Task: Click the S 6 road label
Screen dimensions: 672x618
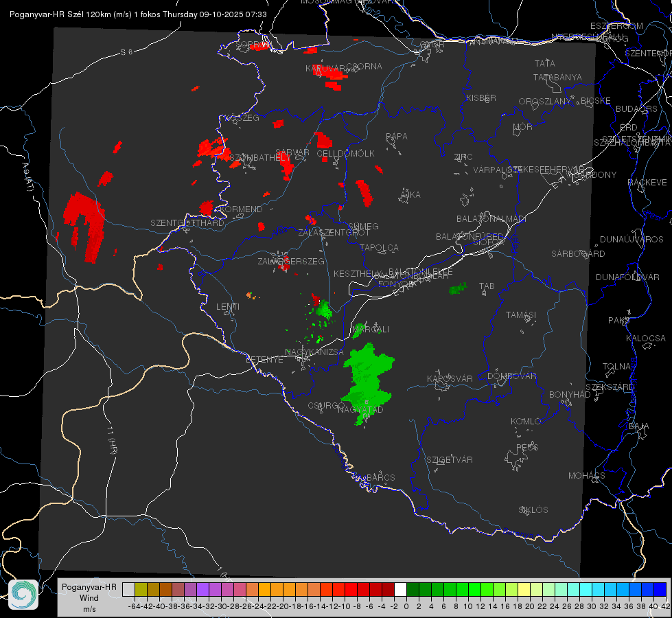Action: [126, 52]
